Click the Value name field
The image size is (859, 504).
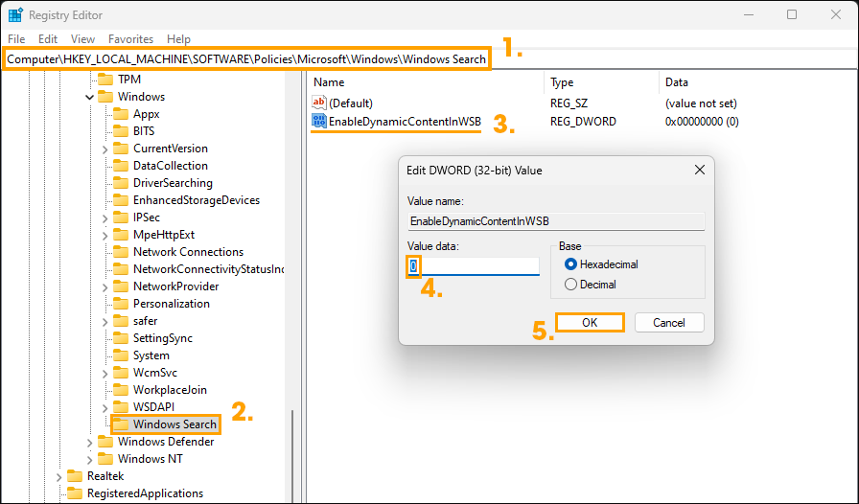556,221
